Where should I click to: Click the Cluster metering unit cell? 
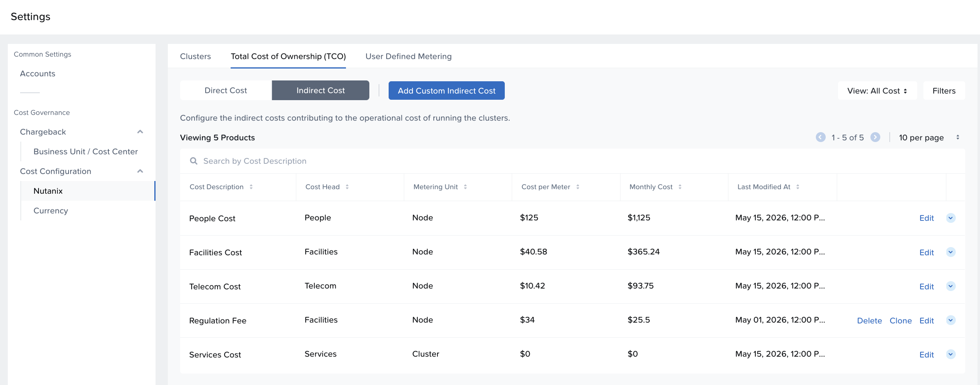click(x=426, y=354)
